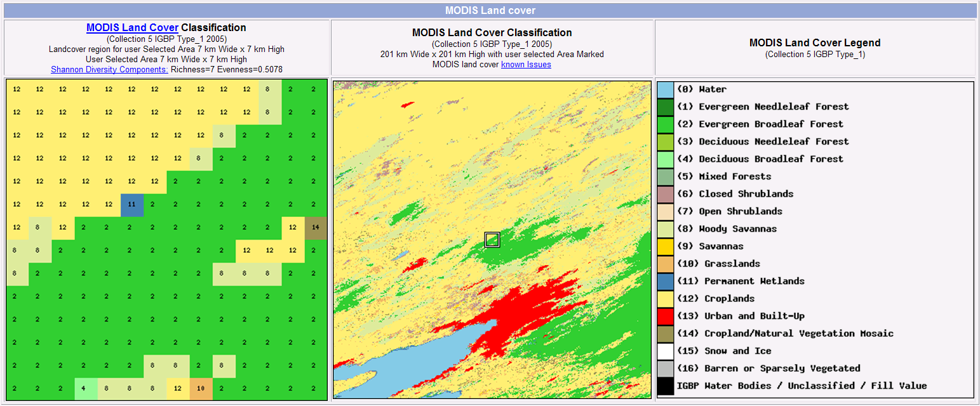Click the 'MODIS Land cover' header bar
This screenshot has width=980, height=406.
point(490,11)
